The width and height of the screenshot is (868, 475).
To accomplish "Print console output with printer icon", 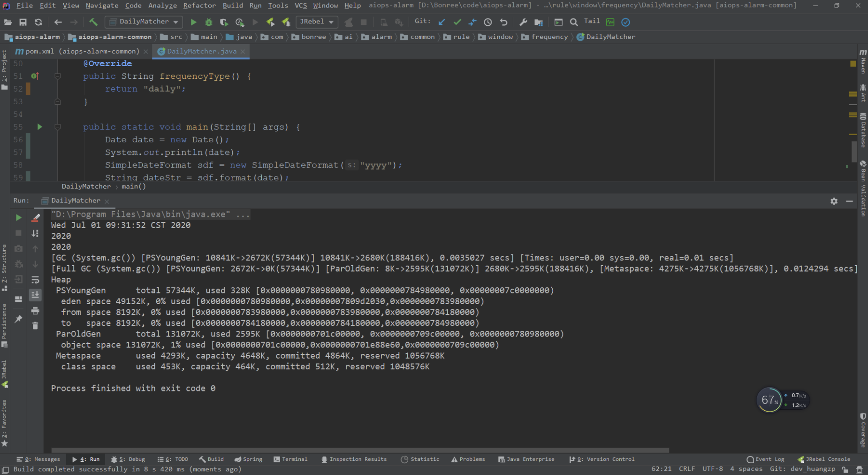I will click(35, 311).
